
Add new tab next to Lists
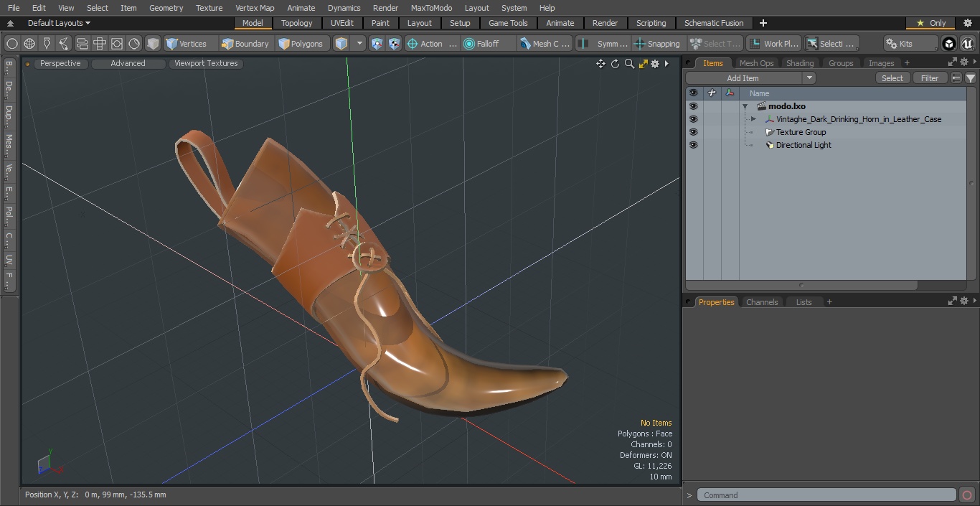coord(829,302)
